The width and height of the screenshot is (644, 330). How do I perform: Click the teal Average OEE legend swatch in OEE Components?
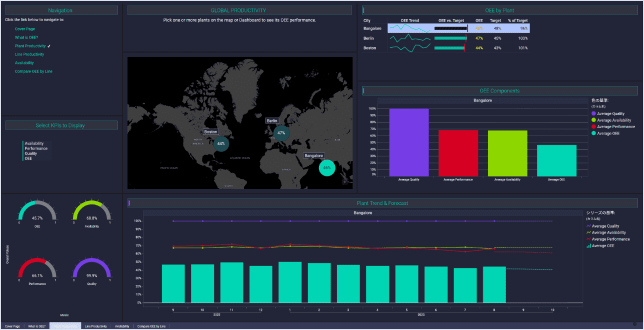coord(593,133)
